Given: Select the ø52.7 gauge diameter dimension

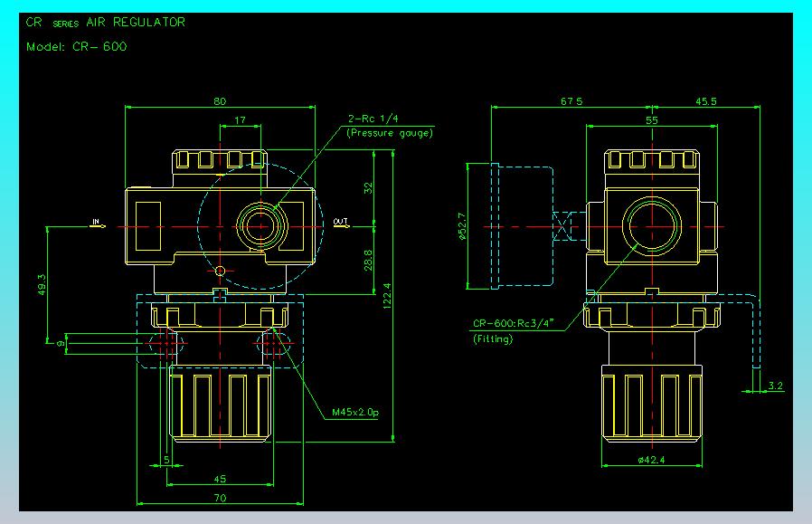Looking at the screenshot, I should click(462, 226).
